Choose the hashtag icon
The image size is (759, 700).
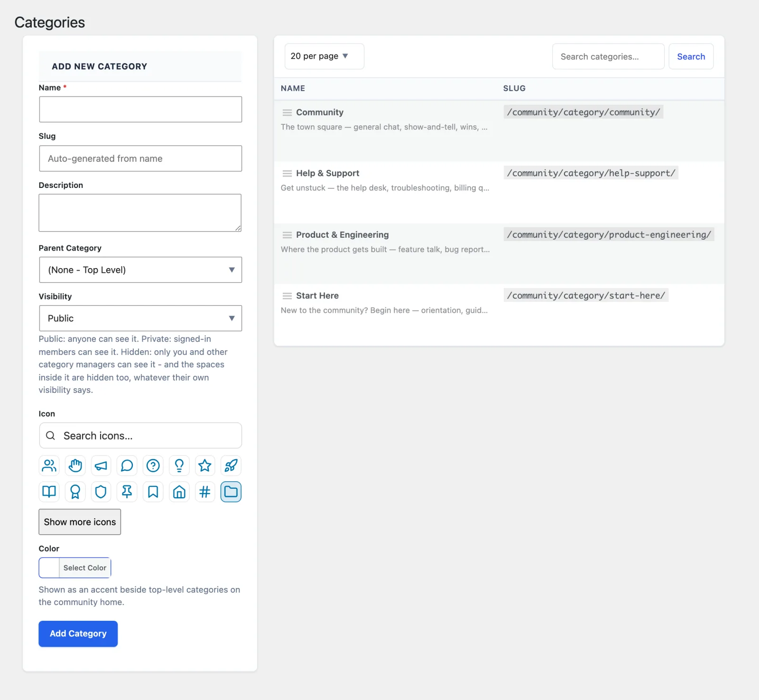205,492
